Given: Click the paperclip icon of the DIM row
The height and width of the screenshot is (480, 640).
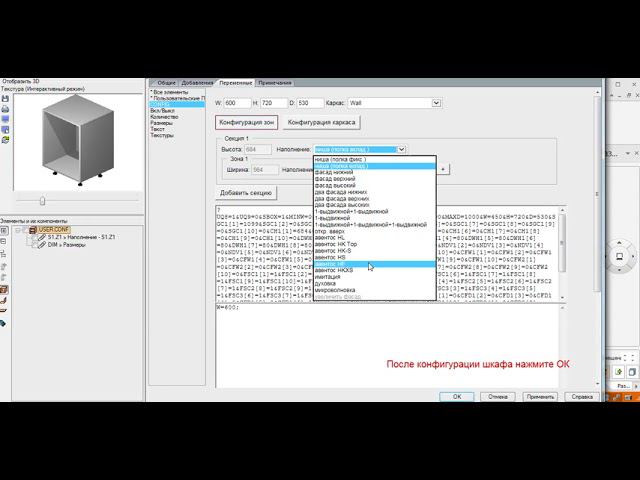Looking at the screenshot, I should pyautogui.click(x=42, y=245).
